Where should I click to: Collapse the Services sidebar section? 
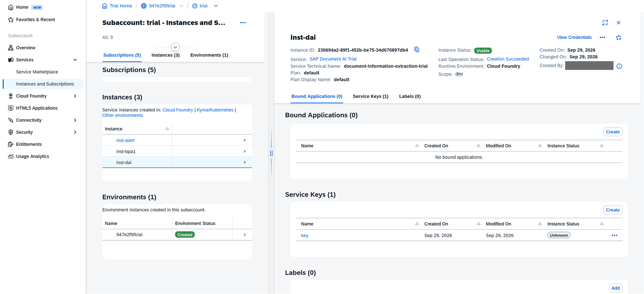(75, 60)
